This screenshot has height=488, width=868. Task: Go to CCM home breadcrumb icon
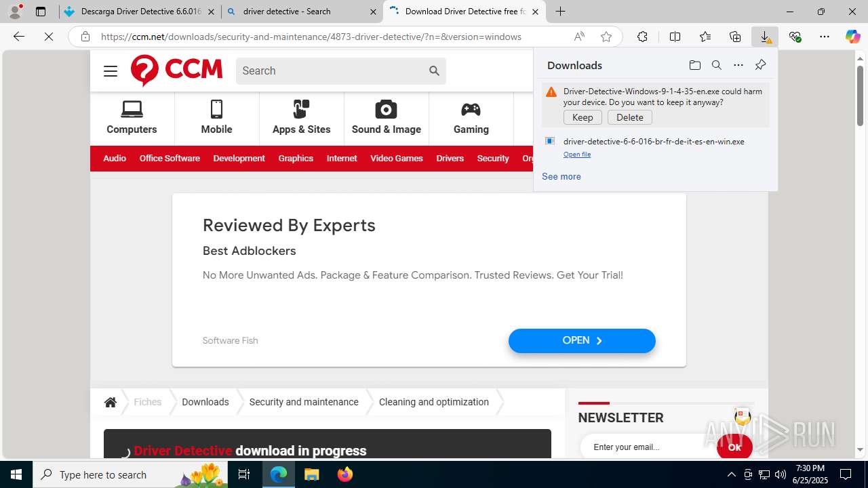[111, 402]
